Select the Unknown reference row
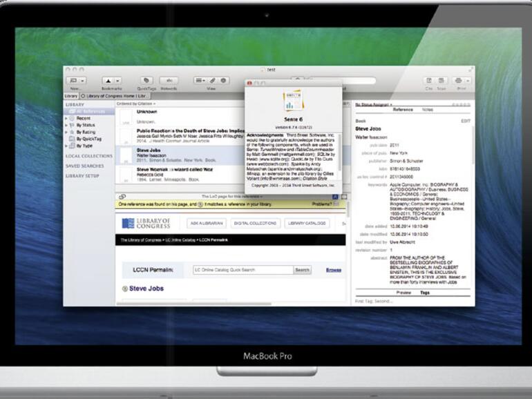532x399 pixels. pos(180,117)
